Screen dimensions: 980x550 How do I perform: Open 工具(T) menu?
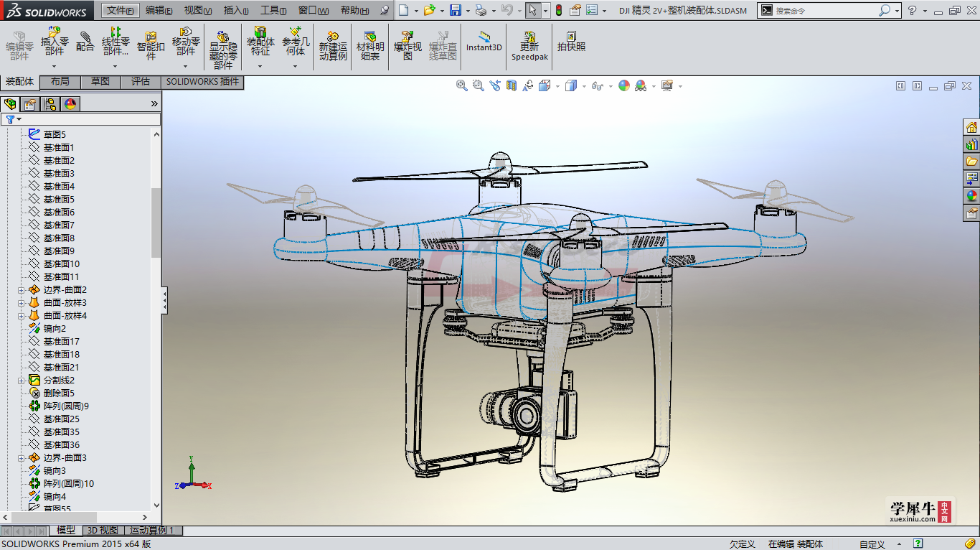click(x=273, y=10)
